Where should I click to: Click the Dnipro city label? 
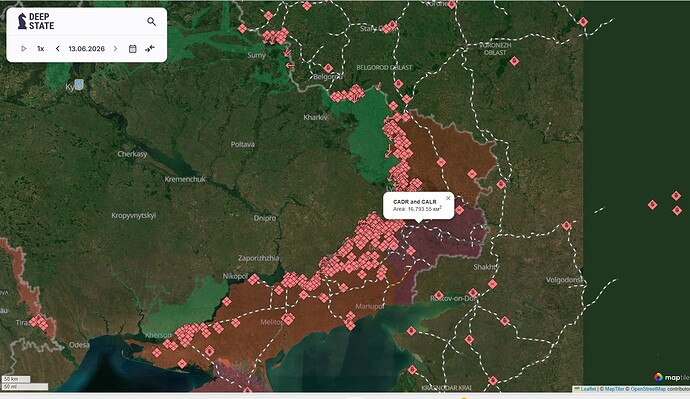[x=265, y=218]
